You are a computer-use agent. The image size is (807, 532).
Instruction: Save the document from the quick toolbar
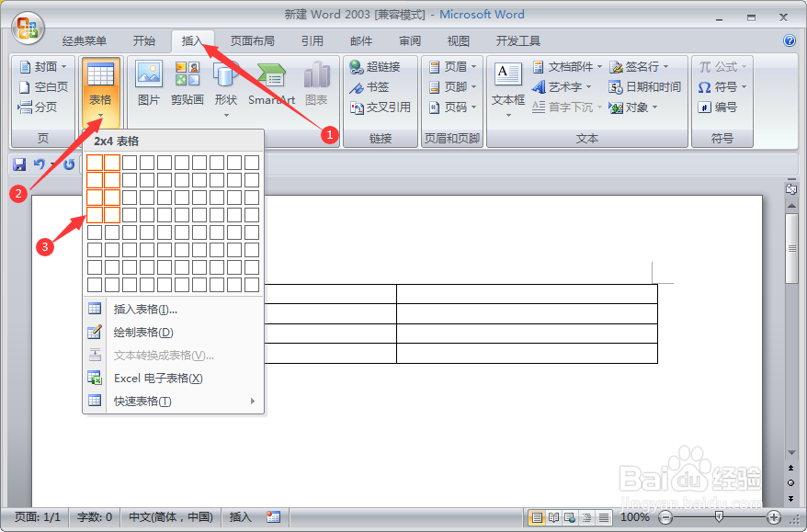[x=19, y=164]
